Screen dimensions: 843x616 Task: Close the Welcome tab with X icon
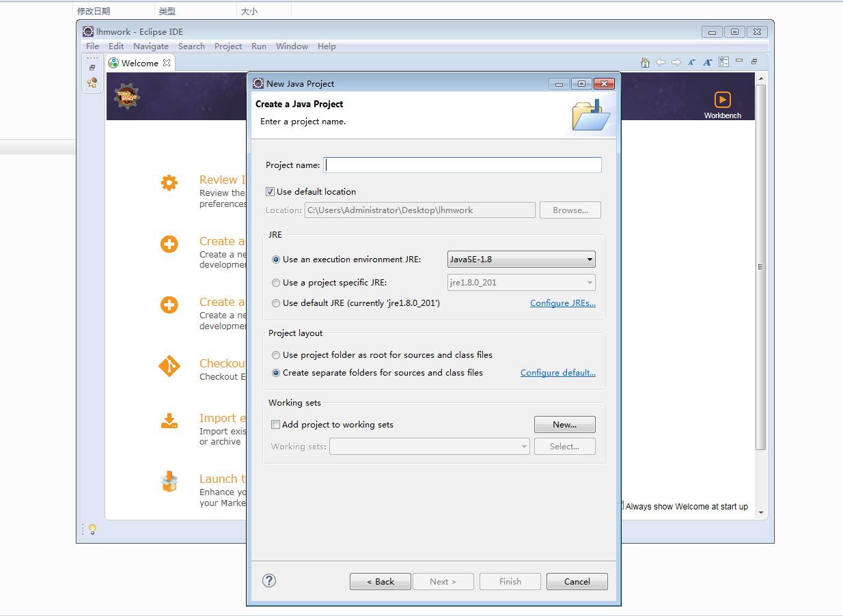tap(167, 63)
